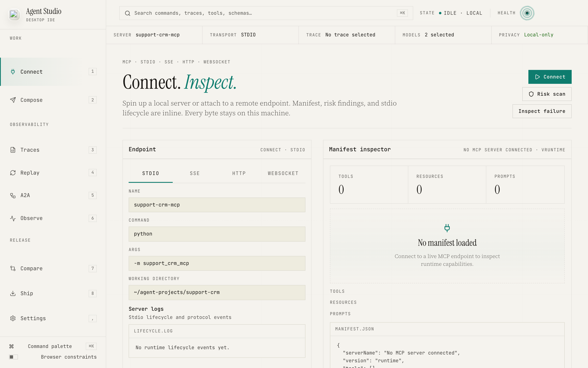Click the TRANSPORT STDIO status cell
588x368 pixels.
click(251, 35)
